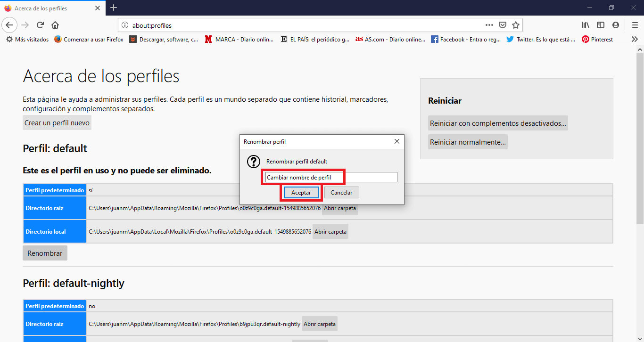Screen dimensions: 644x342
Task: Open the Library icon in toolbar
Action: [586, 25]
